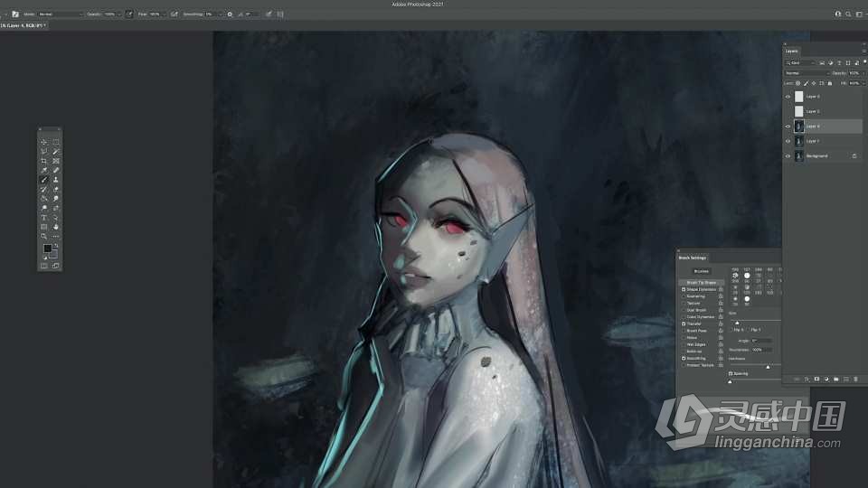Select the Brush tool in toolbox
Viewport: 868px width, 488px height.
click(x=44, y=179)
